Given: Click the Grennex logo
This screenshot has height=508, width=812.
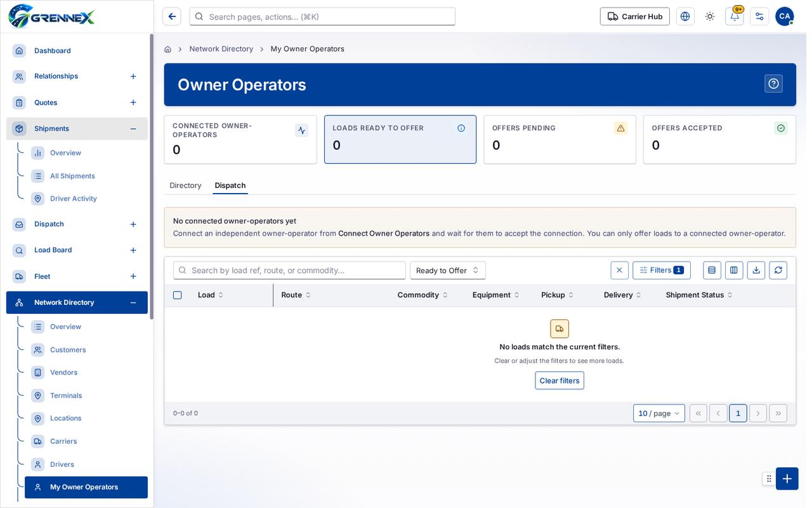Looking at the screenshot, I should pos(52,17).
